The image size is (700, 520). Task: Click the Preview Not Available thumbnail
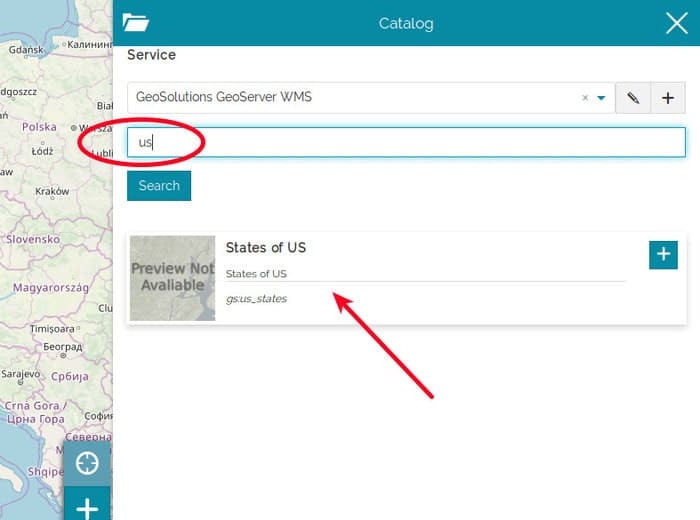coord(172,278)
